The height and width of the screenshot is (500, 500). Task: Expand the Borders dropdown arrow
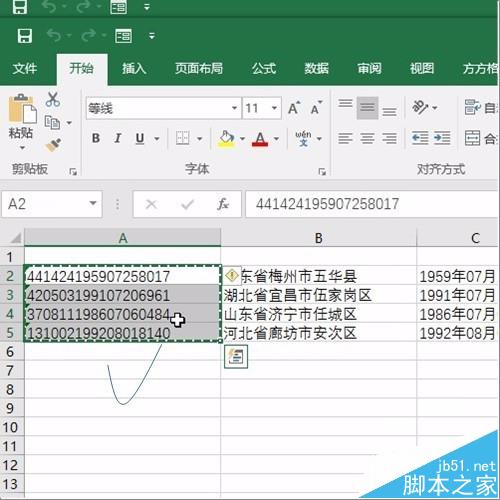199,138
